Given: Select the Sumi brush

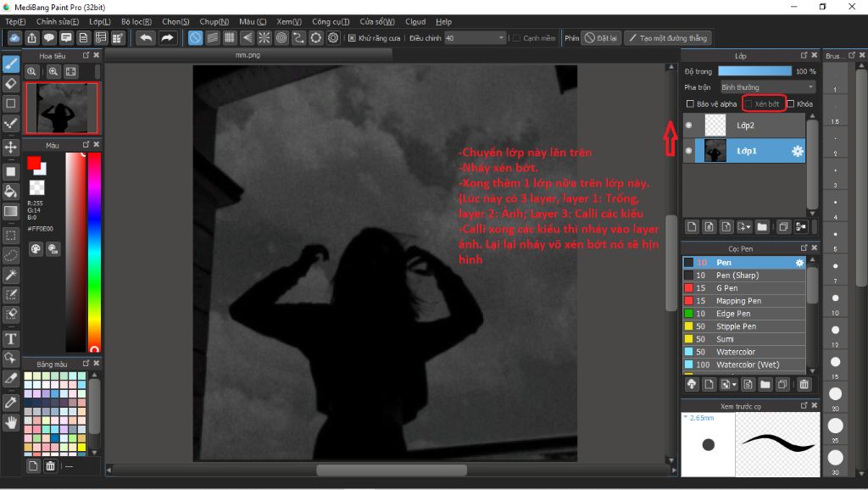Looking at the screenshot, I should 744,339.
